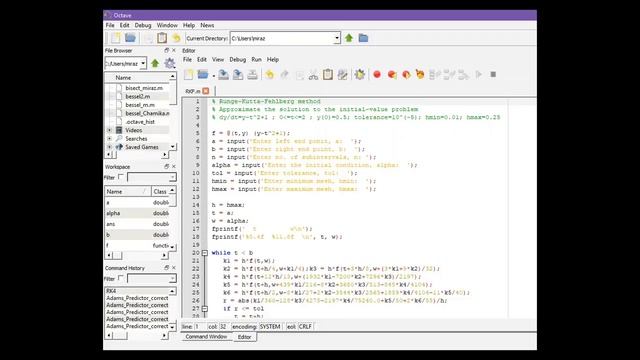The image size is (640, 360).
Task: Save file using Editor toolbar save icon
Action: [223, 74]
